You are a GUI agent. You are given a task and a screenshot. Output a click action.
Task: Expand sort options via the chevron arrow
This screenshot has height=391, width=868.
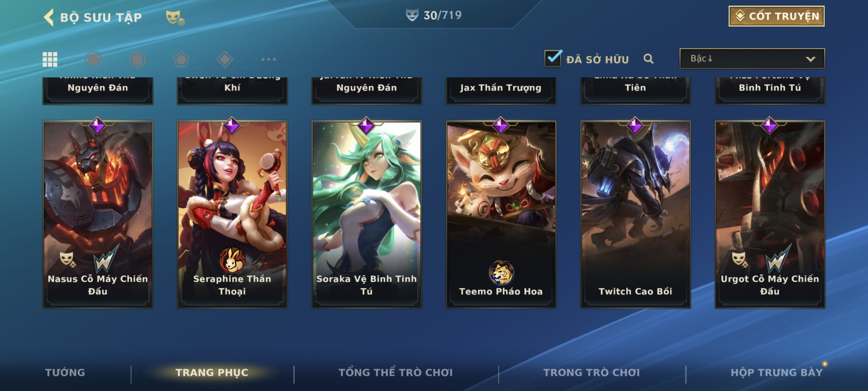click(x=810, y=59)
